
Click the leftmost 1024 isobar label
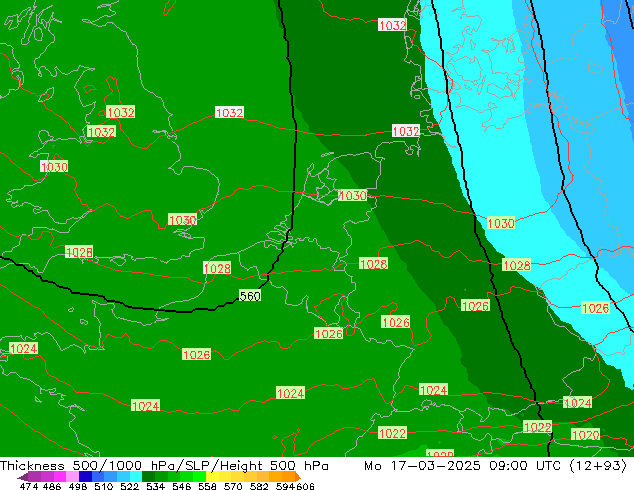tap(23, 348)
